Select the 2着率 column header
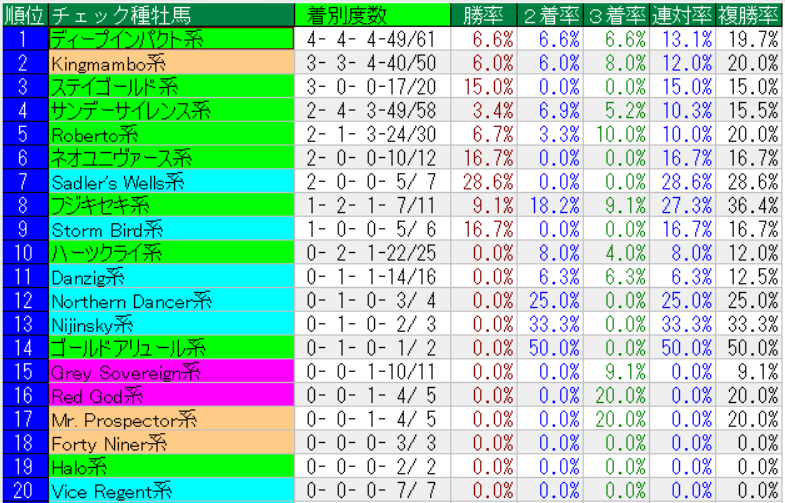The image size is (785, 503). point(550,14)
